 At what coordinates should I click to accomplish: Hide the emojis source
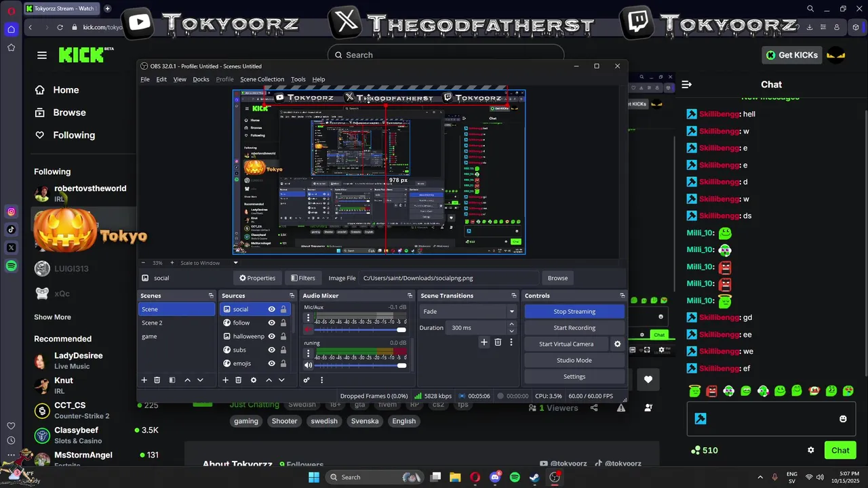coord(271,363)
